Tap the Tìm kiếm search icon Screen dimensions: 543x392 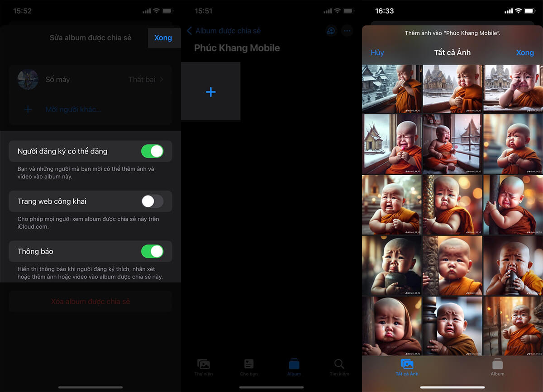pyautogui.click(x=339, y=364)
